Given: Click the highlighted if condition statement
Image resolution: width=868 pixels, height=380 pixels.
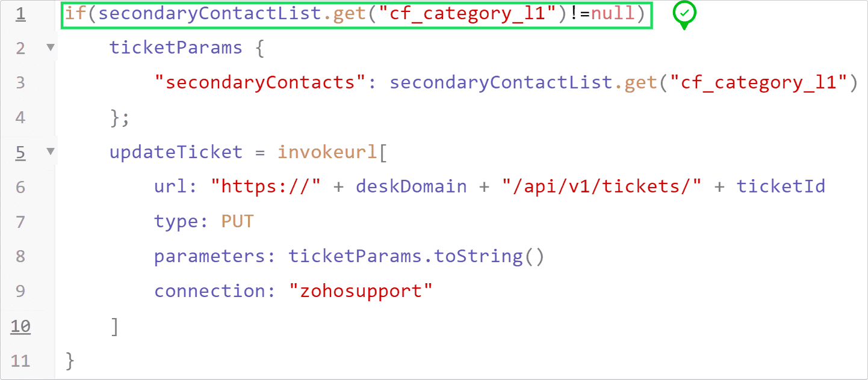Looking at the screenshot, I should [x=356, y=13].
